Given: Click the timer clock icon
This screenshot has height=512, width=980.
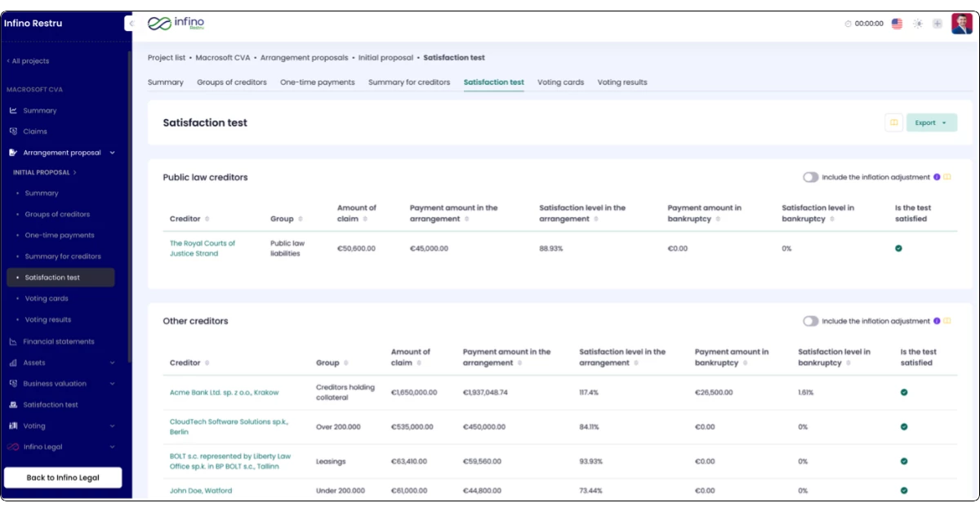Looking at the screenshot, I should click(848, 24).
